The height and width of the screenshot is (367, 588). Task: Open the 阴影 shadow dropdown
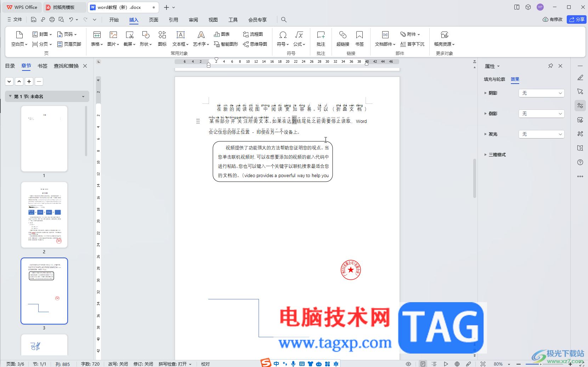(x=542, y=93)
